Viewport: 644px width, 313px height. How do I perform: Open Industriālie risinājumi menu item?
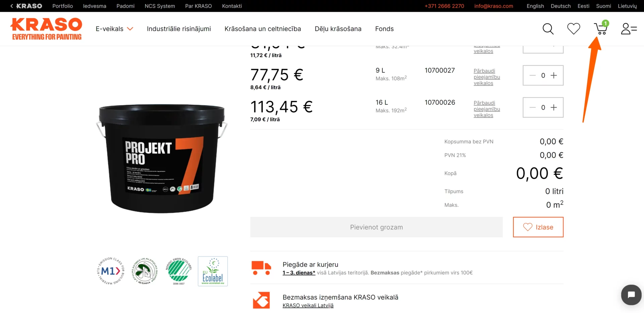pyautogui.click(x=179, y=29)
